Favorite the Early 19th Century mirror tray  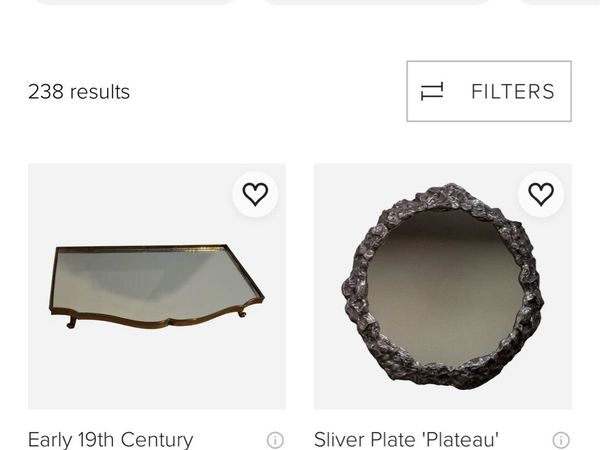coord(255,194)
